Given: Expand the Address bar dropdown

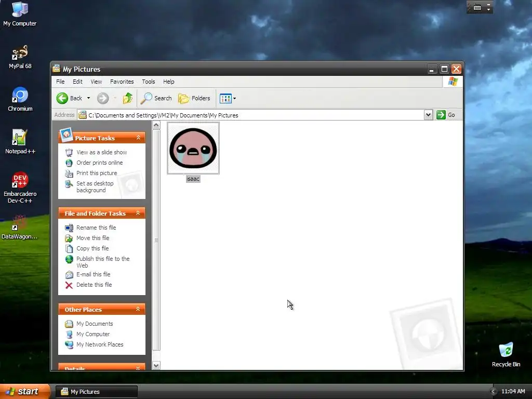Looking at the screenshot, I should pos(428,115).
